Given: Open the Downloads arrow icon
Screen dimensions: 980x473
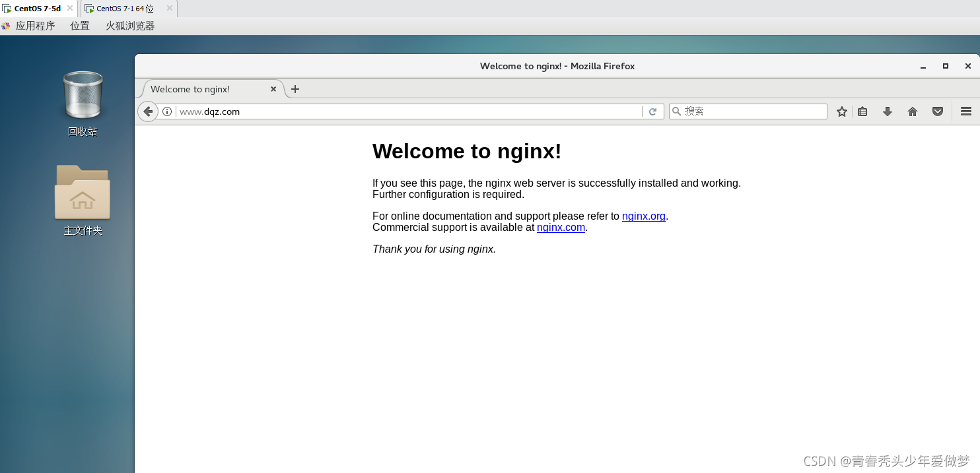Looking at the screenshot, I should [x=888, y=111].
